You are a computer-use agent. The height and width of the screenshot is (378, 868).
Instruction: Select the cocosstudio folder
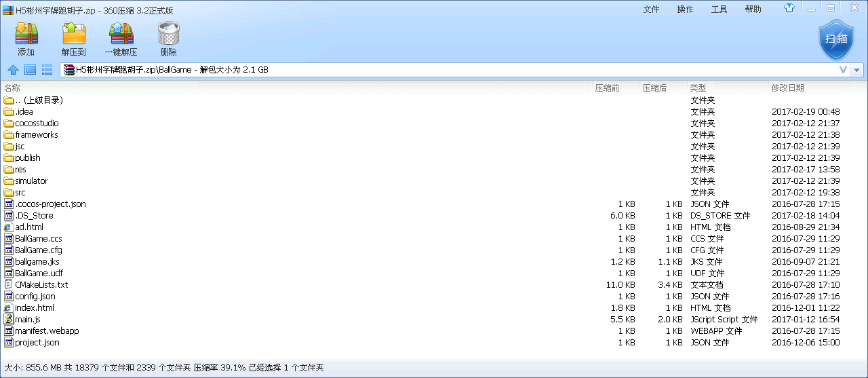[37, 124]
